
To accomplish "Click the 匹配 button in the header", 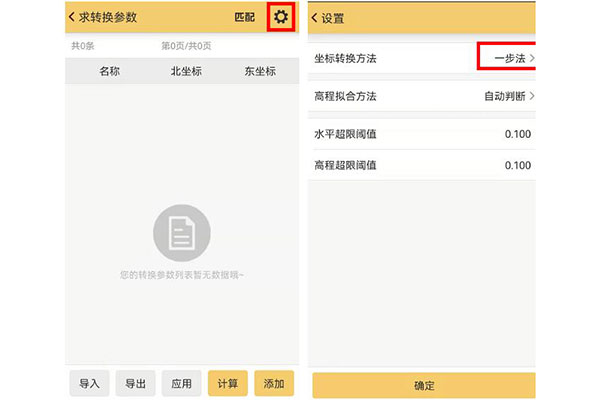I will click(x=245, y=17).
